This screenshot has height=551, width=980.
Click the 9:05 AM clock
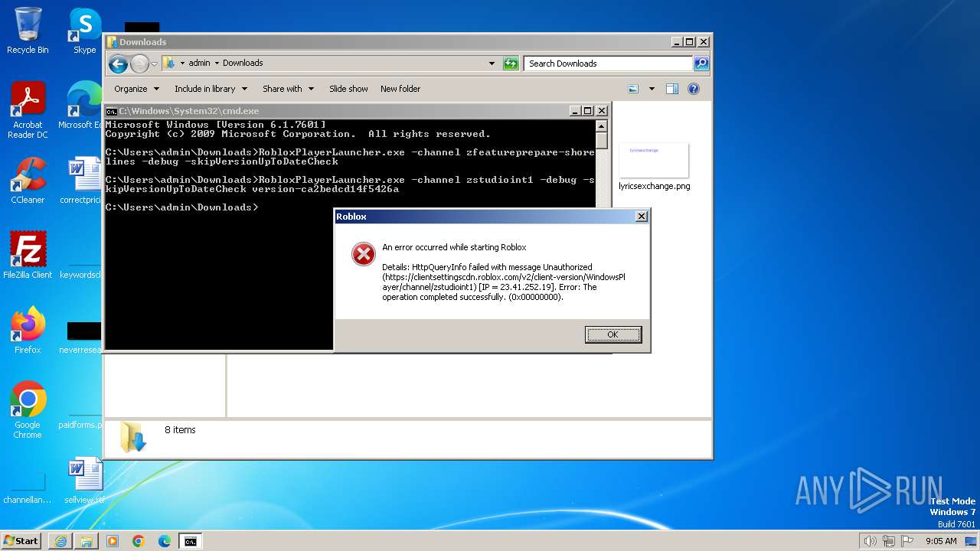(x=941, y=541)
